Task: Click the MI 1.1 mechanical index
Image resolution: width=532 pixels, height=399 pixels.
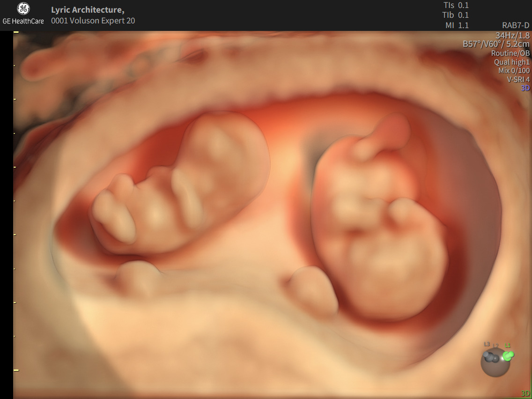Action: point(457,26)
